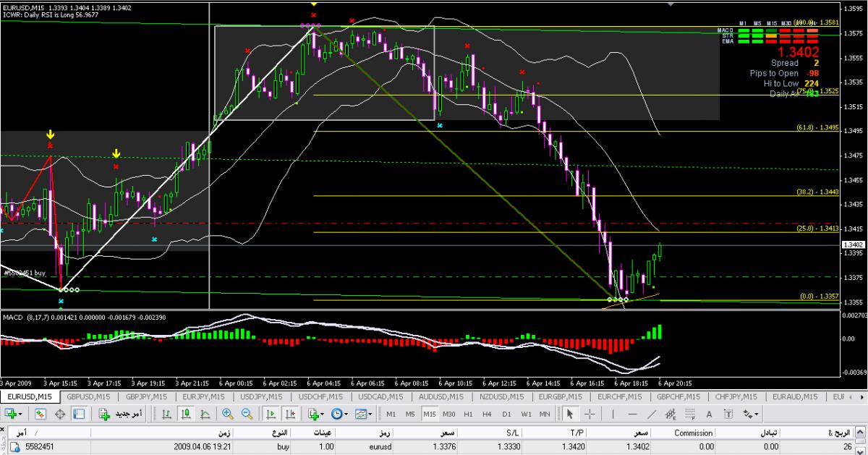Viewport: 868px width, 455px height.
Task: Select the M15 timeframe button
Action: [430, 414]
